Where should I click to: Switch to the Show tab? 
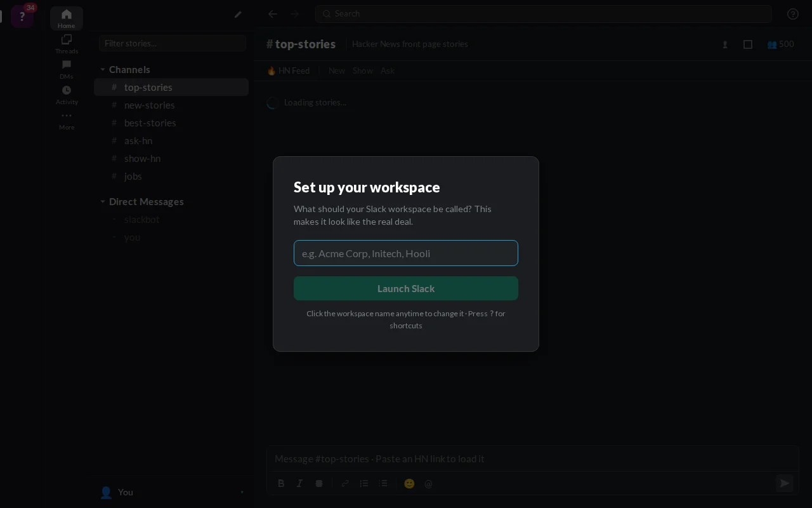point(363,70)
